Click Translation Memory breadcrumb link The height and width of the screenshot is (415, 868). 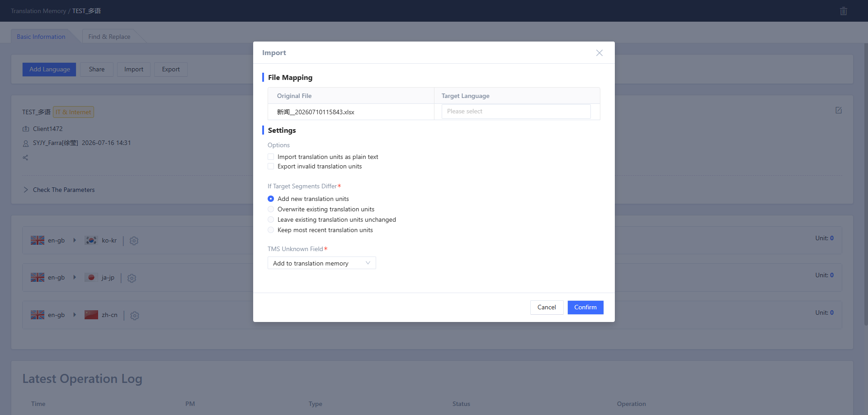pos(38,11)
